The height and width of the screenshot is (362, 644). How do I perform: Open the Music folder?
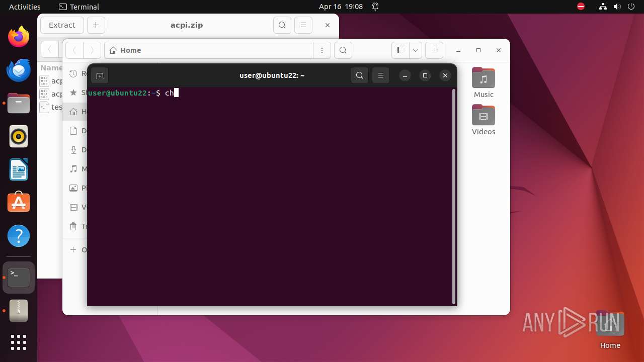click(x=484, y=83)
